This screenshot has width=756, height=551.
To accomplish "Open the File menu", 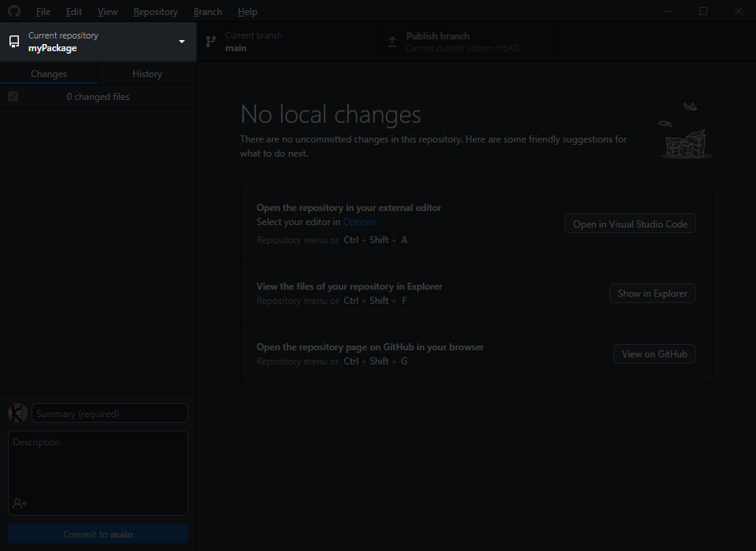I will [43, 12].
